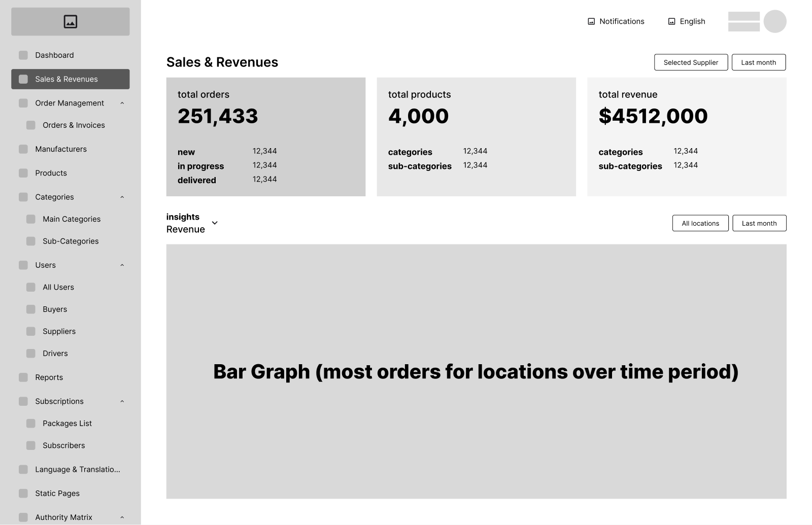Viewport: 812px width, 525px height.
Task: Open the Products page
Action: tap(71, 173)
